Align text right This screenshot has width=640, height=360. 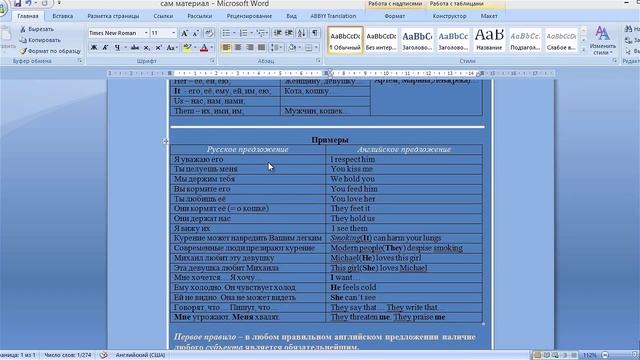click(250, 48)
